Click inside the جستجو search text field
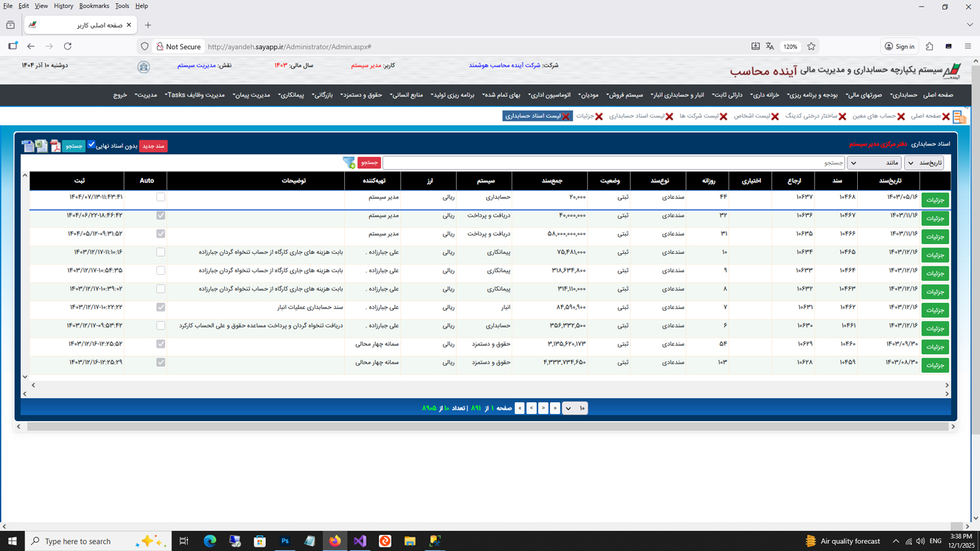This screenshot has height=551, width=980. [x=613, y=163]
